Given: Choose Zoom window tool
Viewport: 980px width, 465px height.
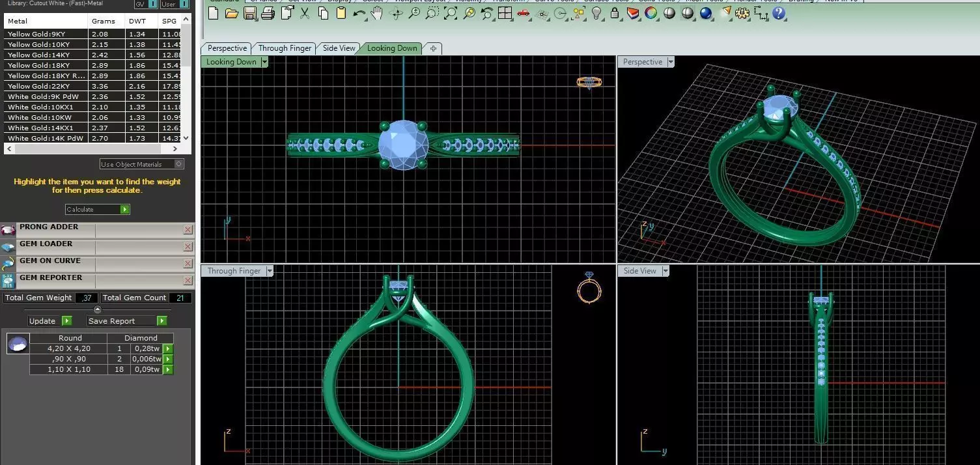Looking at the screenshot, I should pyautogui.click(x=432, y=13).
